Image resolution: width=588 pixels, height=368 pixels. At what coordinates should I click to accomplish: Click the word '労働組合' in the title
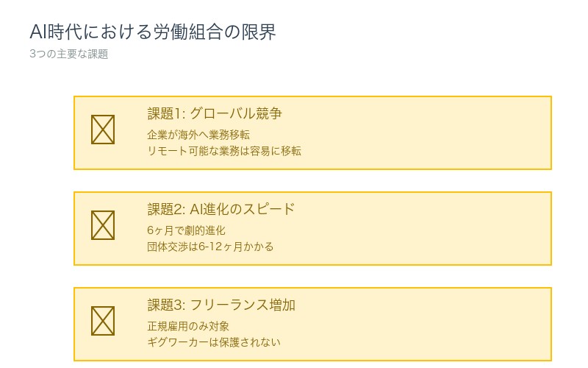[x=187, y=32]
